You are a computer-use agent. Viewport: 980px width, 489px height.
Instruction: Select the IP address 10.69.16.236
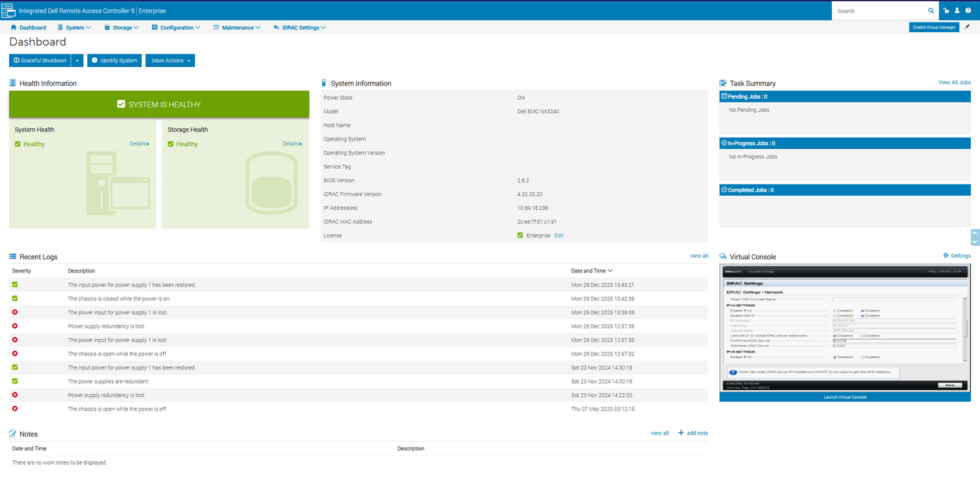533,208
